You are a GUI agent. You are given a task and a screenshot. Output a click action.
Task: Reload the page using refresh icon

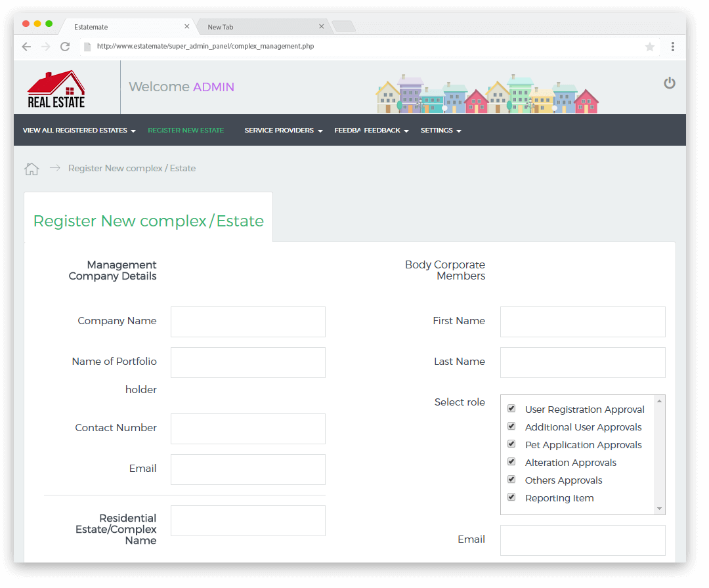(65, 47)
